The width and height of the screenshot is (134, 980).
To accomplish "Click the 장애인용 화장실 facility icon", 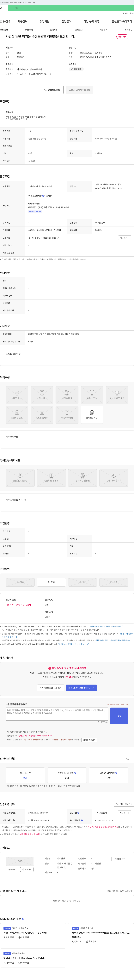I will 83,478.
